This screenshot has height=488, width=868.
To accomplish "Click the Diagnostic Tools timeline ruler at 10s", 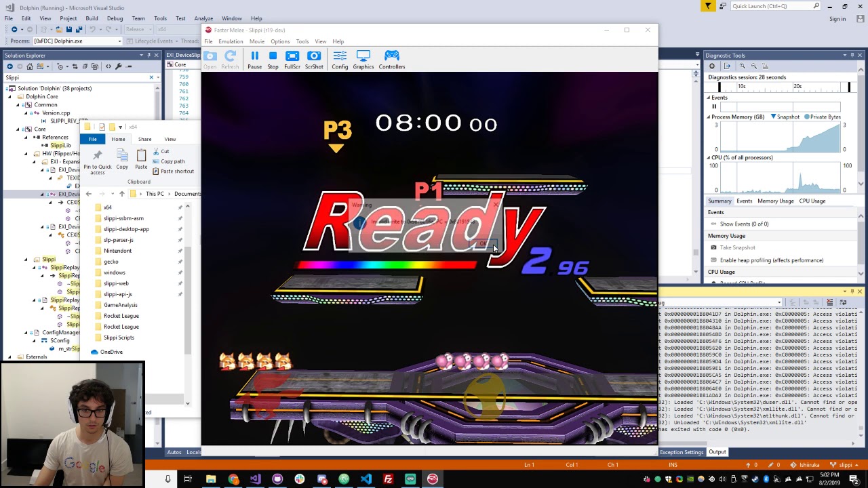I will (742, 86).
